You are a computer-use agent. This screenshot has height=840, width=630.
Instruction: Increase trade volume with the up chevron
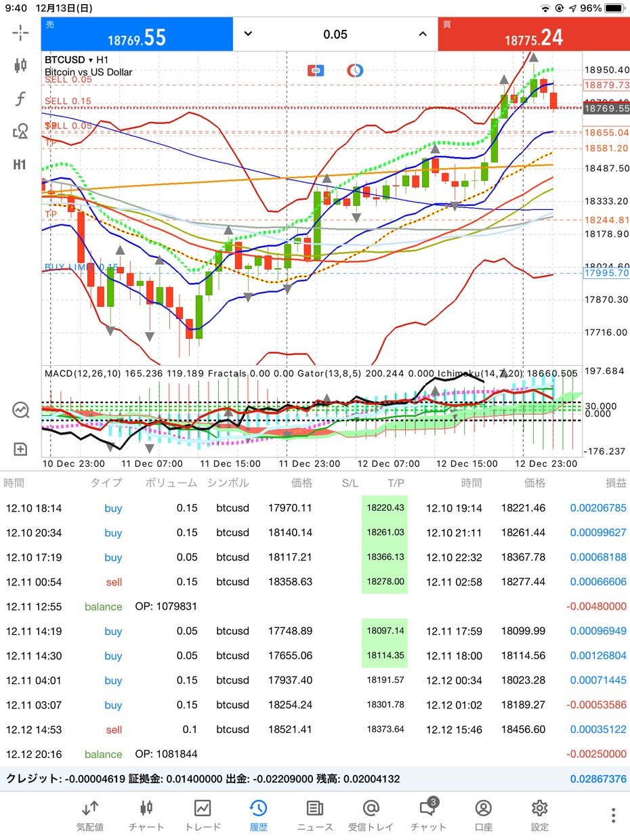coord(423,35)
